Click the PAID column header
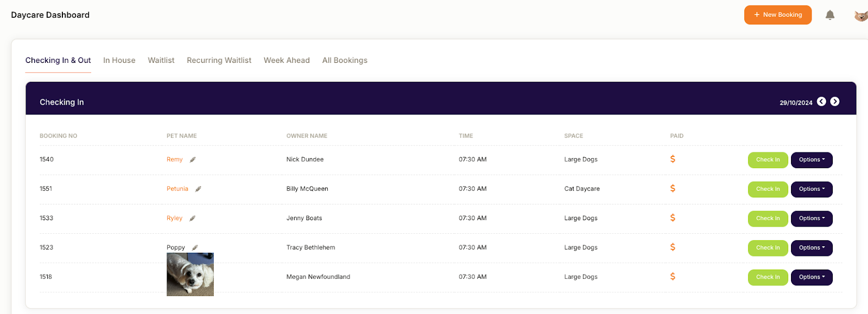868x314 pixels. [677, 136]
